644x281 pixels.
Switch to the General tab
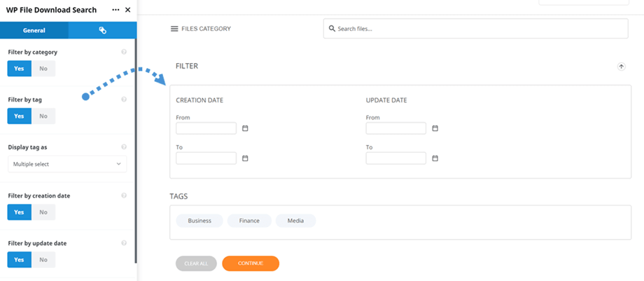[34, 30]
